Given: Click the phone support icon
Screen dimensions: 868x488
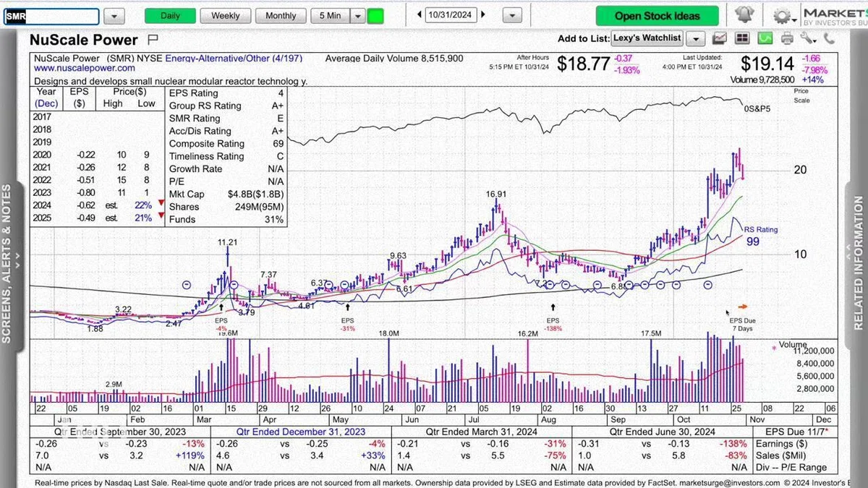Looking at the screenshot, I should pyautogui.click(x=828, y=38).
